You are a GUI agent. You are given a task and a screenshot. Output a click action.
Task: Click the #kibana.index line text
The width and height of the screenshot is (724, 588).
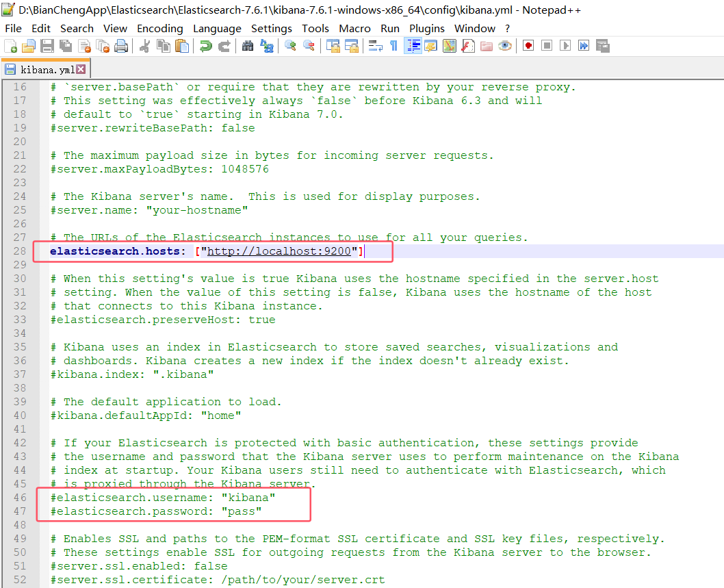click(132, 374)
